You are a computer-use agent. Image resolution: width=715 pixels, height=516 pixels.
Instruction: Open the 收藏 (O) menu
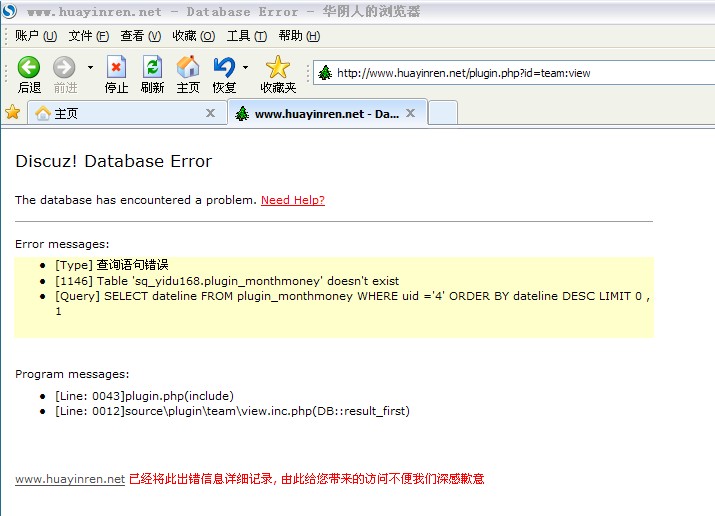tap(194, 36)
